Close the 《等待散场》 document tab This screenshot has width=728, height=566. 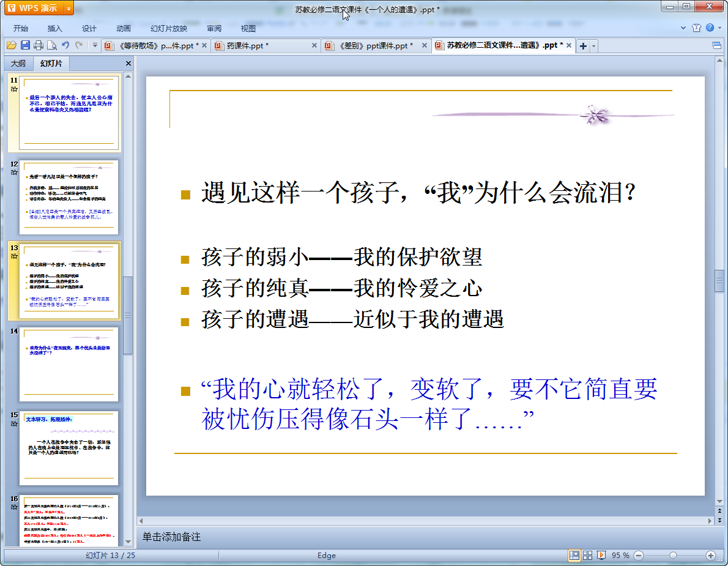point(204,45)
